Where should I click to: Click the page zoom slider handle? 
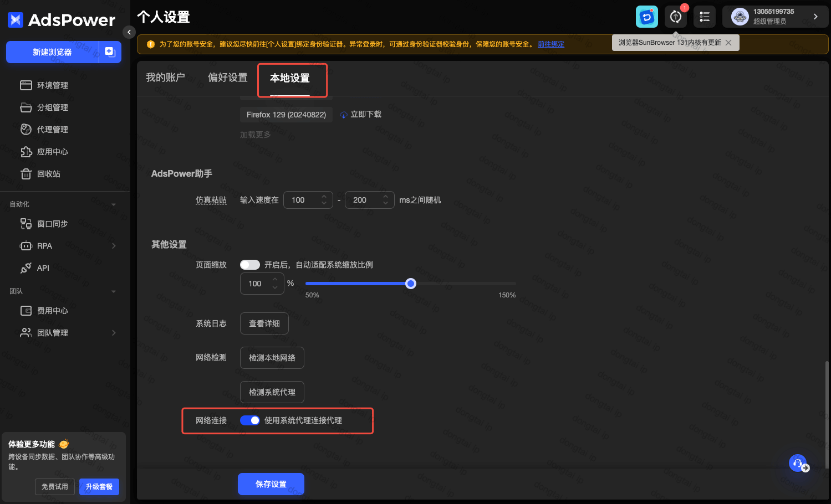(410, 284)
